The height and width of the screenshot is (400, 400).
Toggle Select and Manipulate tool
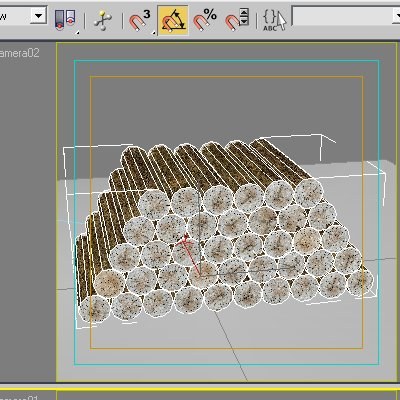pos(103,21)
